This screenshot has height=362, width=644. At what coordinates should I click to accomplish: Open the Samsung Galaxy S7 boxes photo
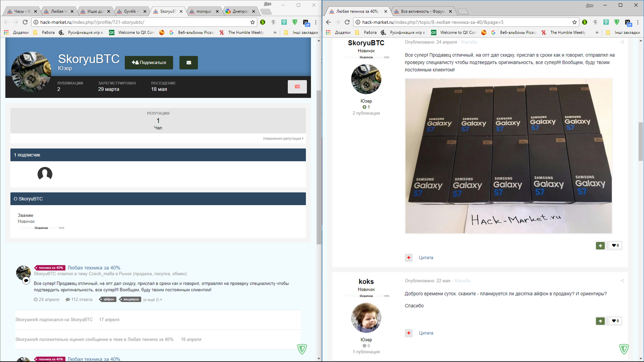point(508,156)
